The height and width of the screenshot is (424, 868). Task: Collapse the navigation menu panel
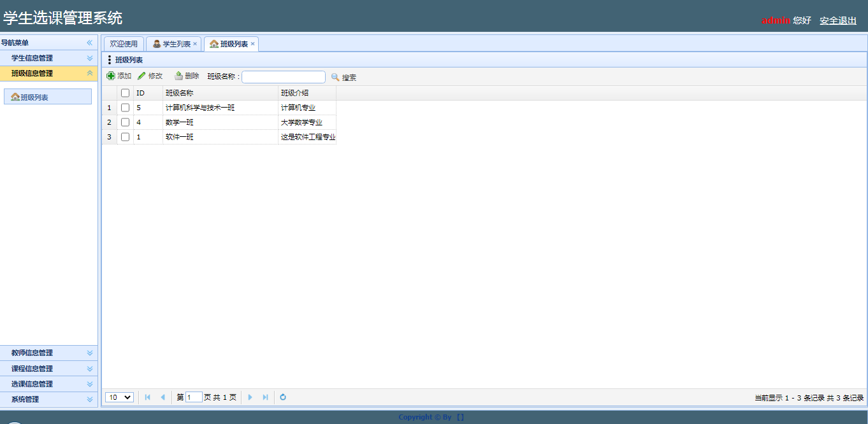coord(90,43)
